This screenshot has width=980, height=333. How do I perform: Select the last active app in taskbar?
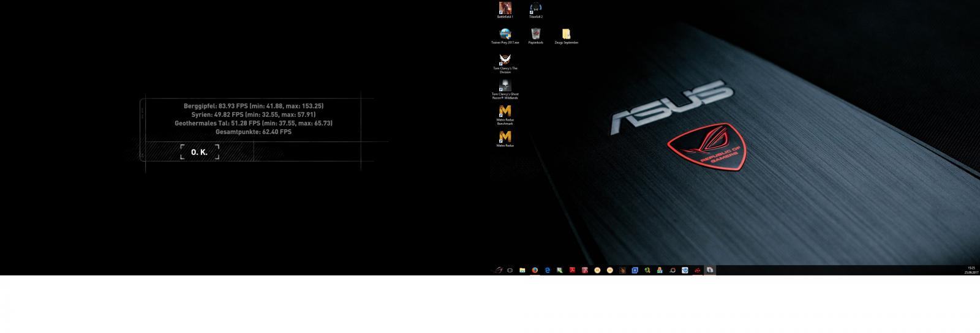tap(710, 270)
